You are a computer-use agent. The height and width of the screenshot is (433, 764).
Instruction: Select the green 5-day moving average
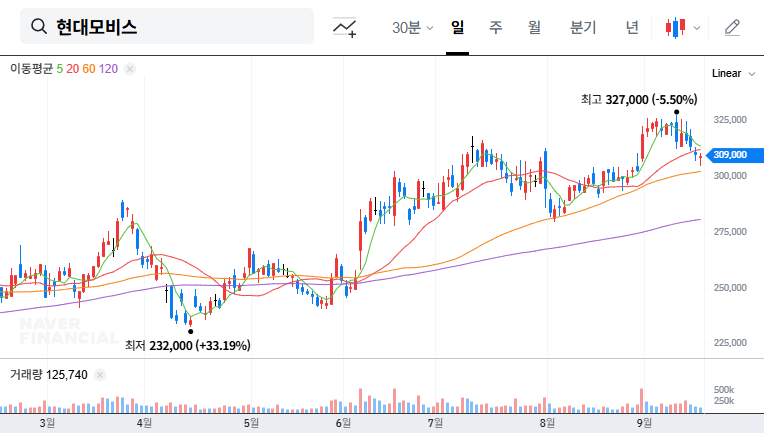pyautogui.click(x=59, y=69)
